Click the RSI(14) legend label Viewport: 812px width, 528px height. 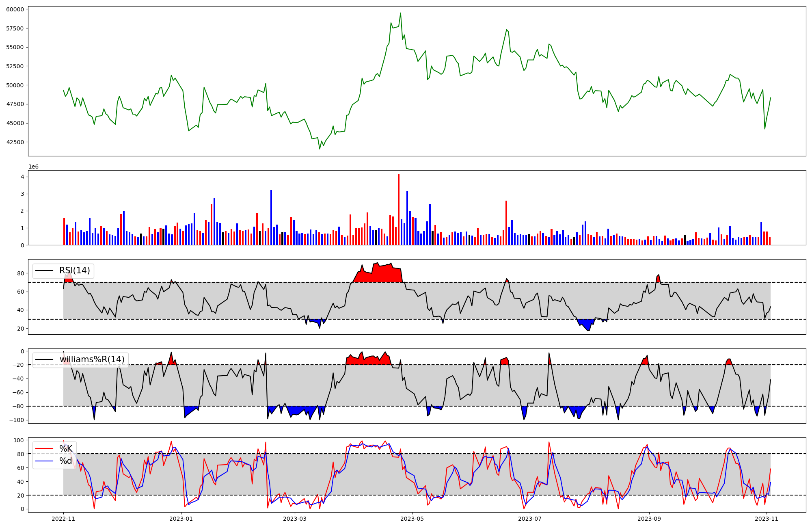(75, 270)
